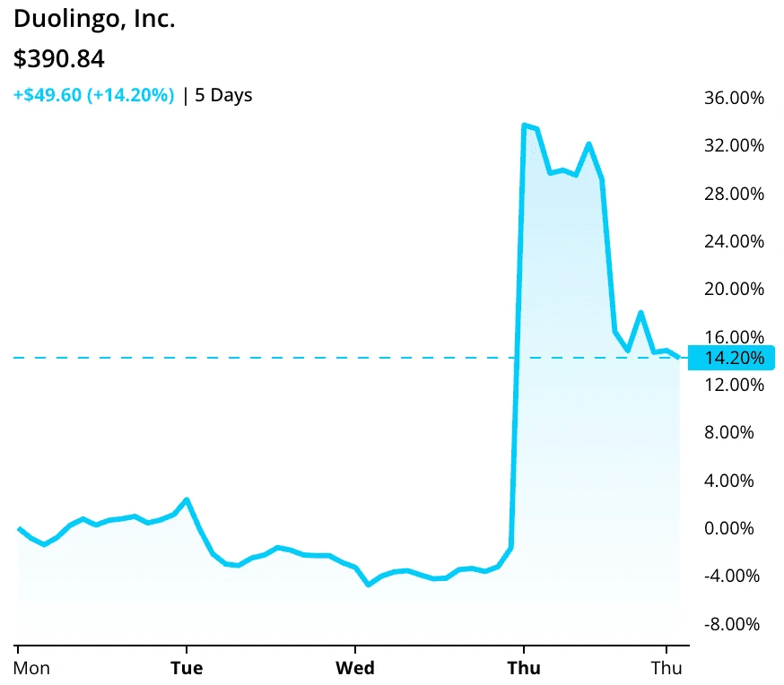Click the Wed label on the x-axis
Screen dimensions: 784x685
tap(354, 668)
